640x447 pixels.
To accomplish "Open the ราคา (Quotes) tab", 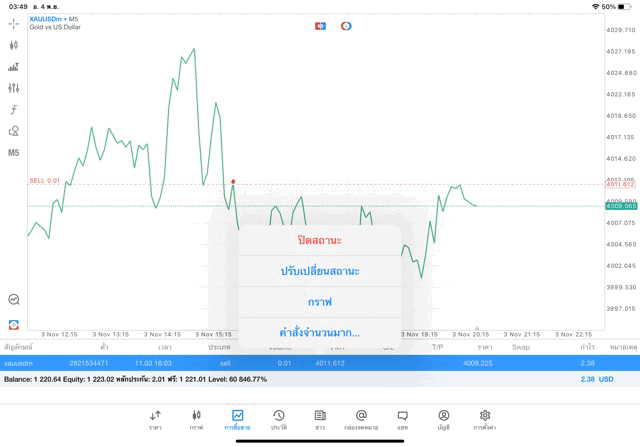I will tap(155, 420).
